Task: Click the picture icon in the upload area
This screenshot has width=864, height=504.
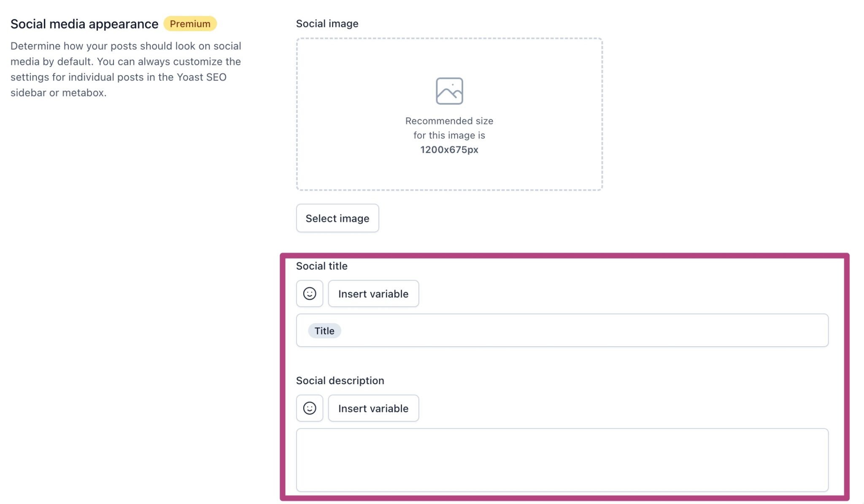Action: (x=450, y=89)
